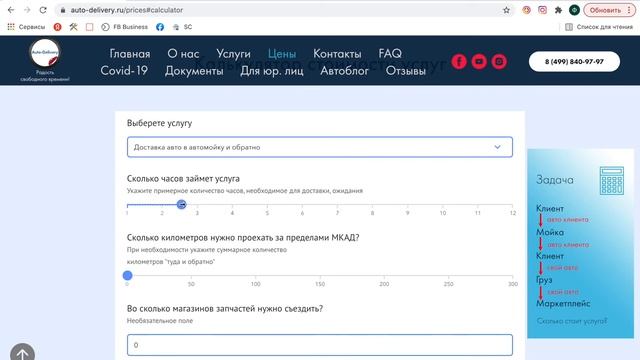Open the Автоблог menu item
This screenshot has width=640, height=360.
coord(344,71)
